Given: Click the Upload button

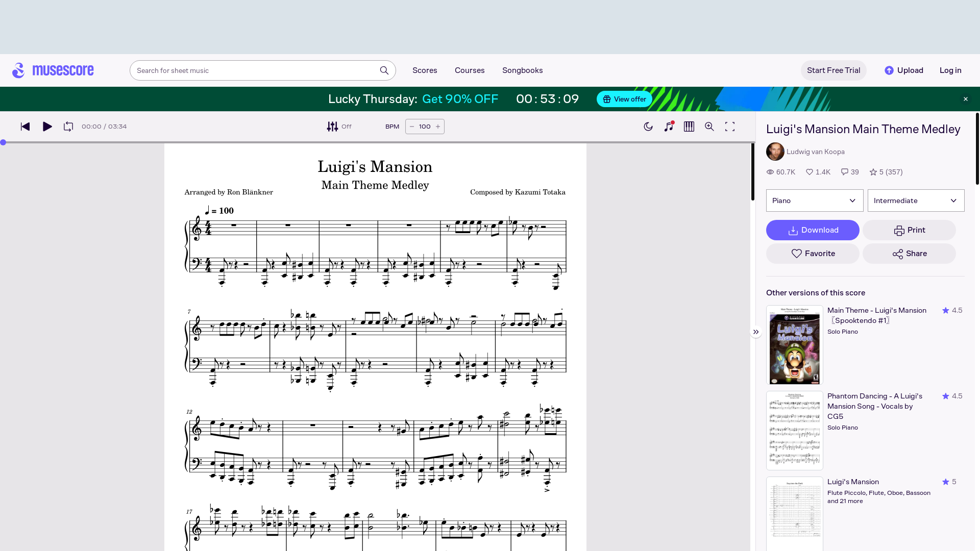Looking at the screenshot, I should 904,70.
